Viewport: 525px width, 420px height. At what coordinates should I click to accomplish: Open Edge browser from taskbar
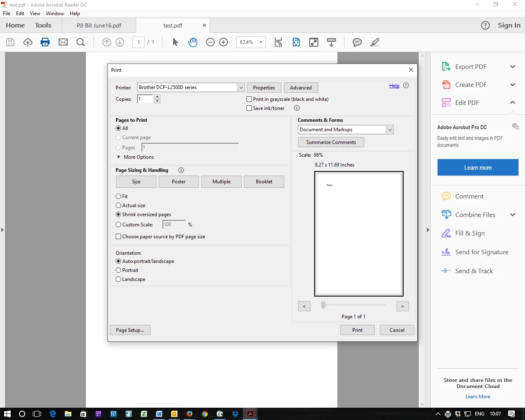coord(53,414)
